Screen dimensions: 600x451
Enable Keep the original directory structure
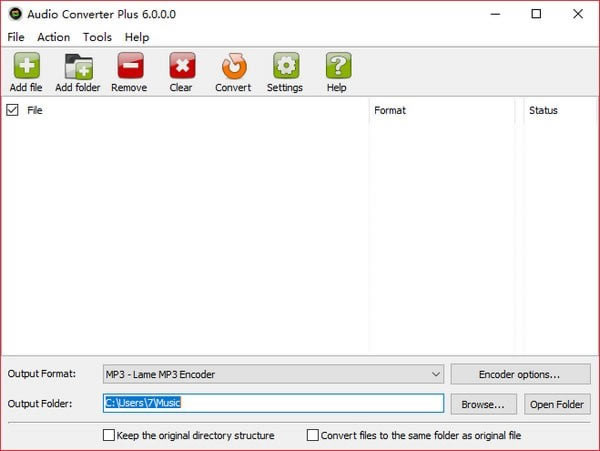109,435
